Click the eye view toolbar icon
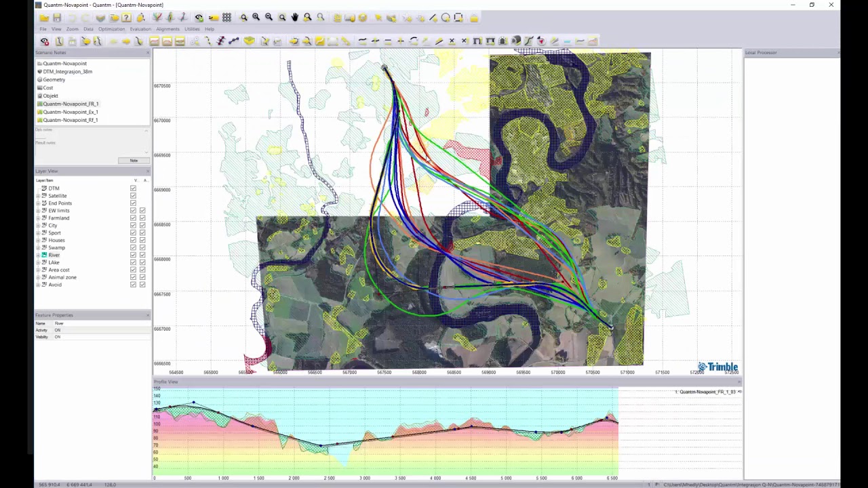Screen dimensions: 868x488 [199, 18]
